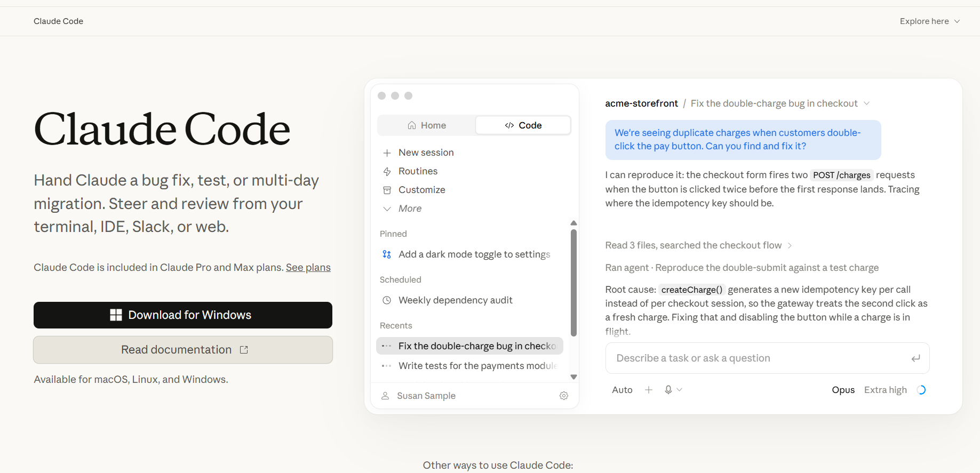Click the dots icon beside Fix double-charge row
The image size is (980, 473).
[x=387, y=346]
